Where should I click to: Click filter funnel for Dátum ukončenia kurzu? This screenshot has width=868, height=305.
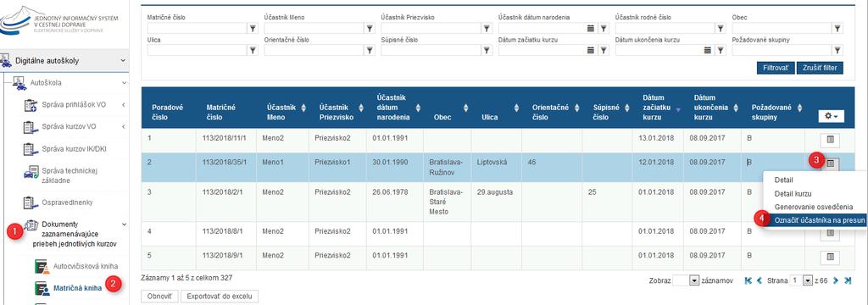click(721, 50)
